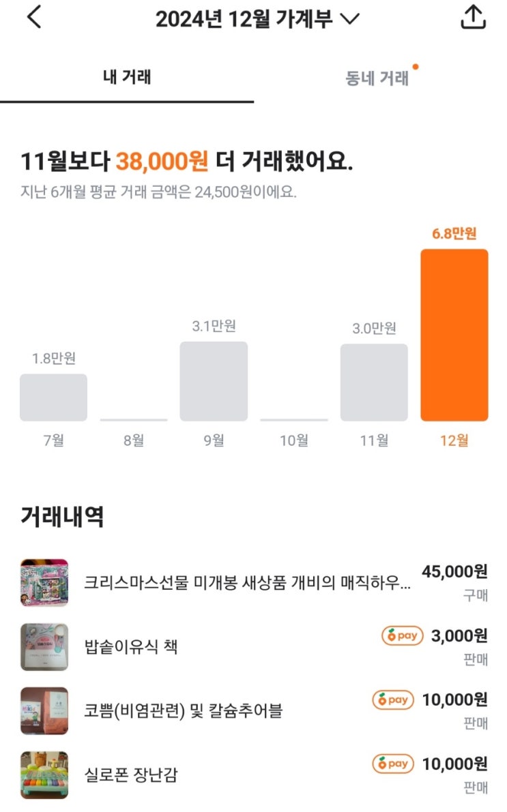Open 밥솥이유식 책 transaction title
507x812 pixels.
[x=131, y=646]
